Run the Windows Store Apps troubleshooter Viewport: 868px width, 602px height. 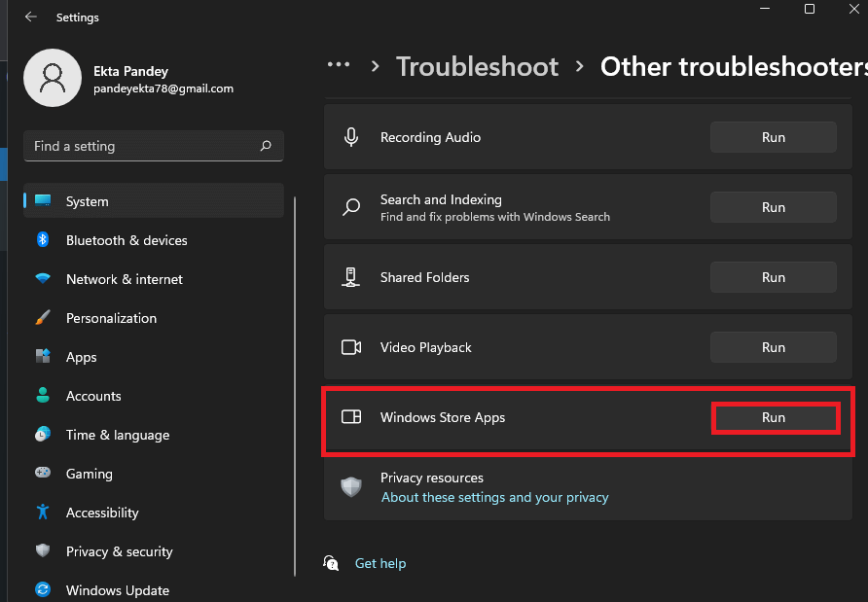point(774,417)
